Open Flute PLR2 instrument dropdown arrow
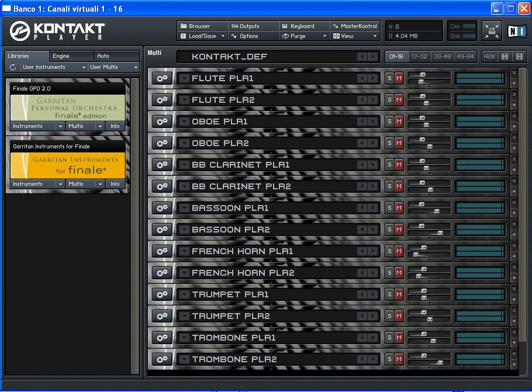The height and width of the screenshot is (392, 532). [x=184, y=100]
